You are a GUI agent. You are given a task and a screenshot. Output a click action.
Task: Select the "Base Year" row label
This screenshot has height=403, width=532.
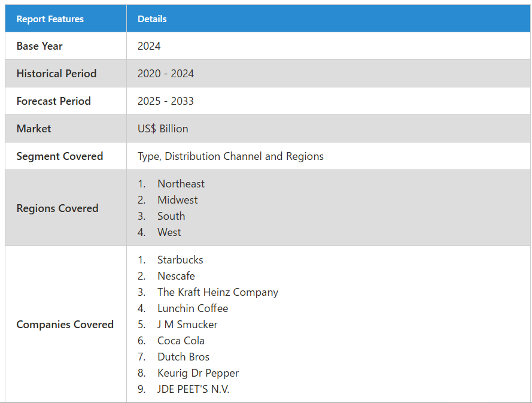tap(39, 46)
